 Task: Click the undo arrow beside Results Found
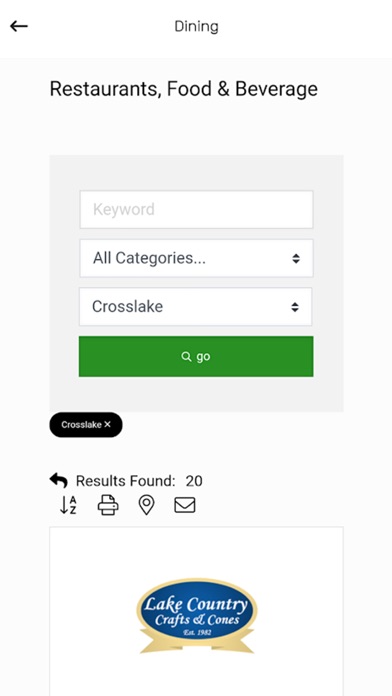[59, 480]
